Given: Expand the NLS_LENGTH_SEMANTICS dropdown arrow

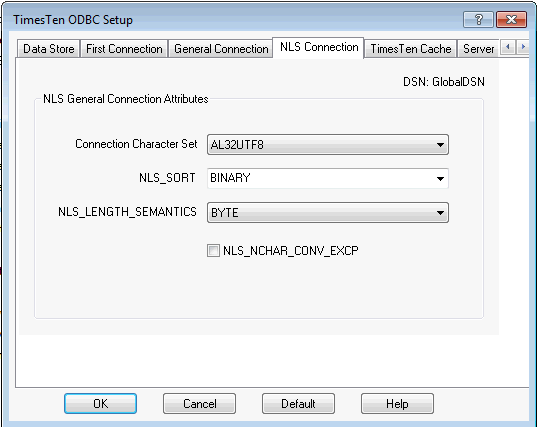Looking at the screenshot, I should tap(440, 213).
